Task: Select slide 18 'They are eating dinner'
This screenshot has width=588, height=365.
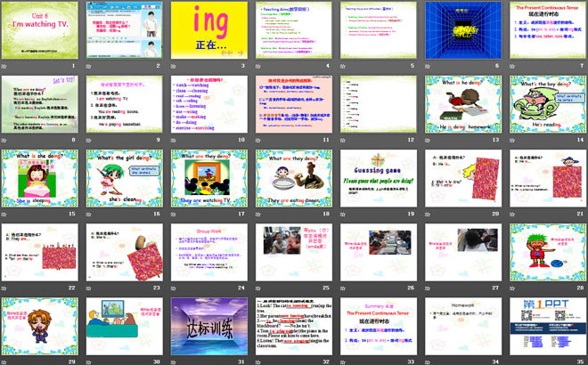Action: [x=294, y=178]
